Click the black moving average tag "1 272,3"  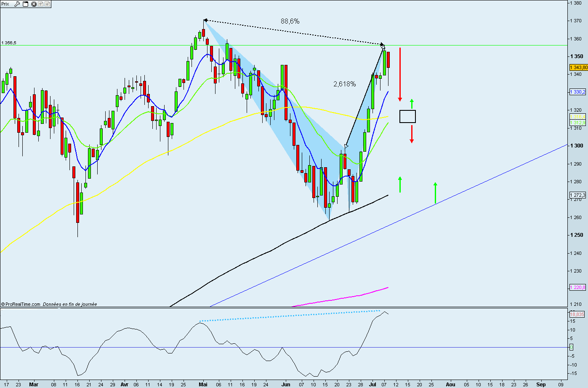(577, 195)
